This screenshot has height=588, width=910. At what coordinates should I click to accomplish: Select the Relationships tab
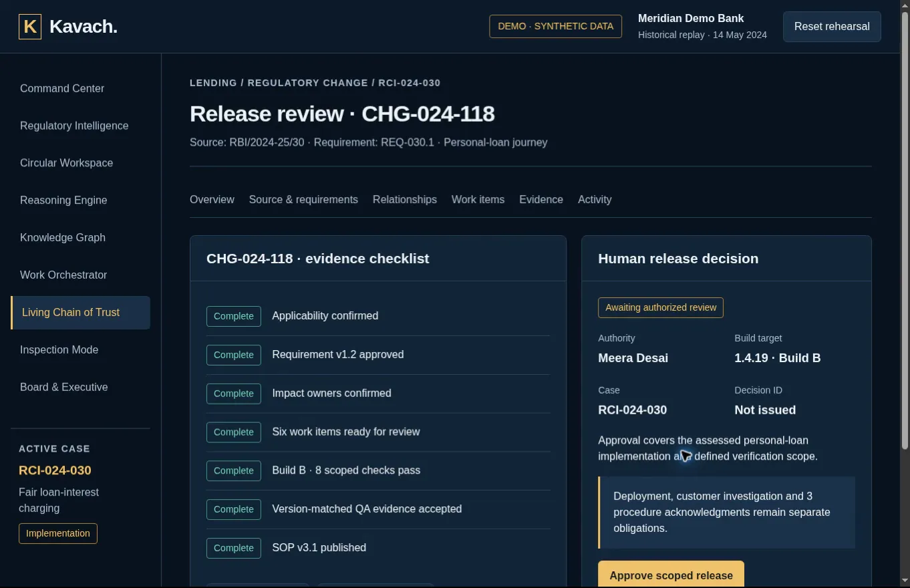coord(405,200)
